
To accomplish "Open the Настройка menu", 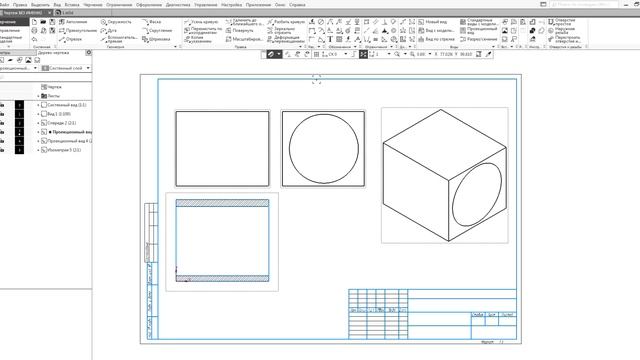I will tap(231, 5).
